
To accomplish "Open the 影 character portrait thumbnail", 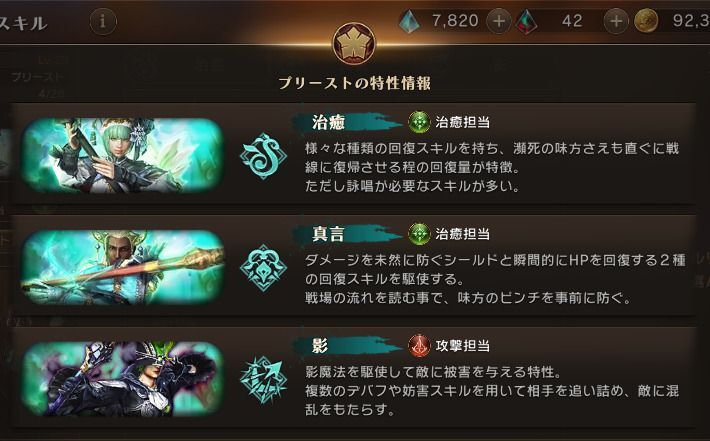I will (x=123, y=379).
